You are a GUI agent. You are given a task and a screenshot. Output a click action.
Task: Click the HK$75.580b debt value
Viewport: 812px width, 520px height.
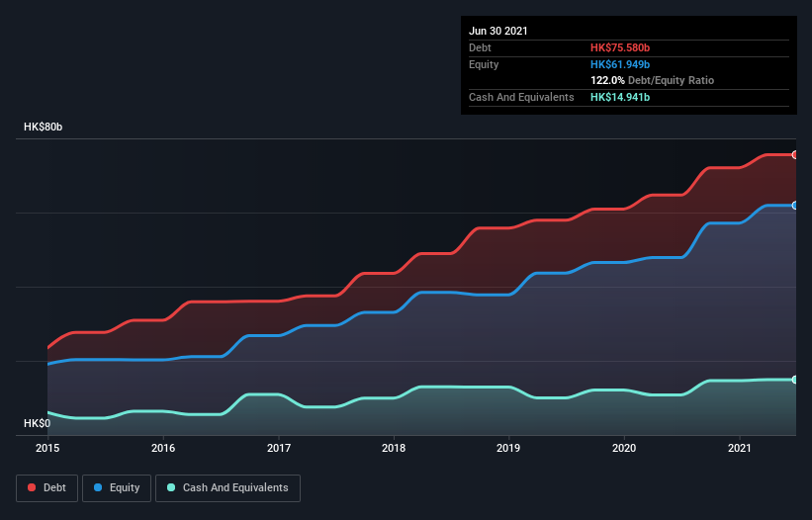point(620,47)
